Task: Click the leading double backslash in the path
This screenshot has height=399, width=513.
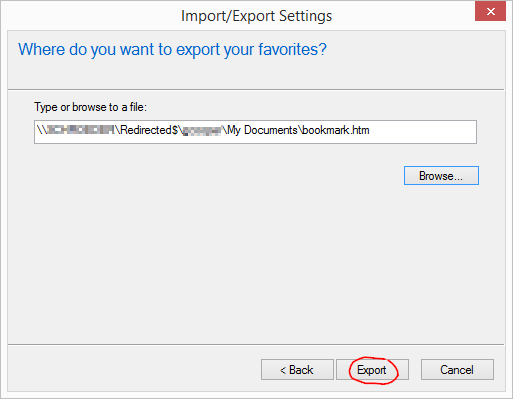Action: tap(41, 130)
